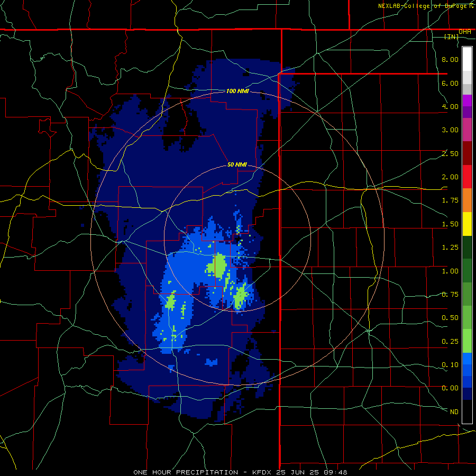Image resolution: width=476 pixels, height=476 pixels.
Task: Click the ONE HOUR PRECIPITATION title text
Action: point(186,472)
